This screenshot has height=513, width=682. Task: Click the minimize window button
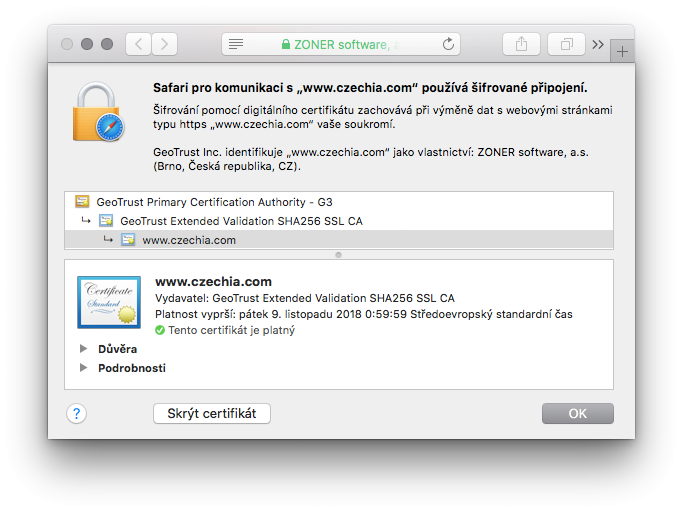click(x=87, y=44)
